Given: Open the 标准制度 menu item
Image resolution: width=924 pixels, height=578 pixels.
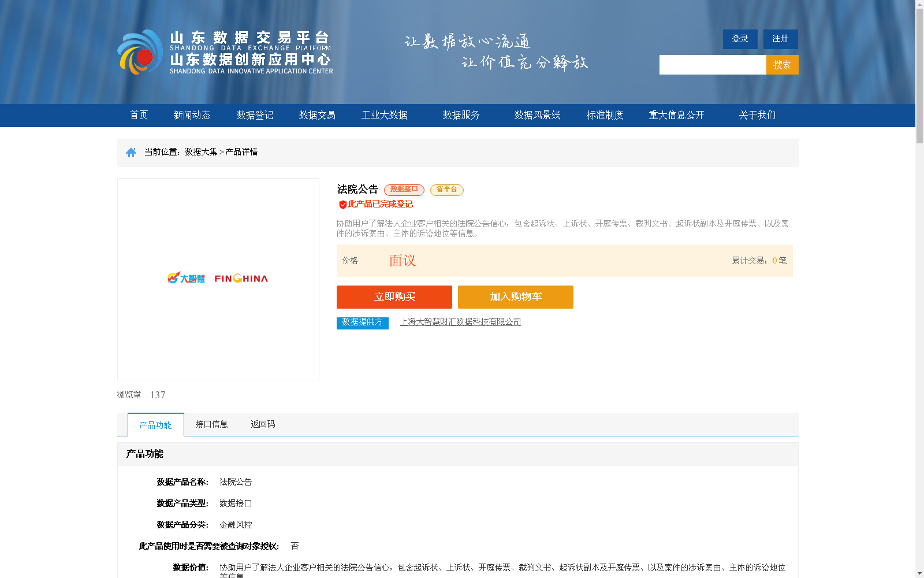Looking at the screenshot, I should 605,115.
